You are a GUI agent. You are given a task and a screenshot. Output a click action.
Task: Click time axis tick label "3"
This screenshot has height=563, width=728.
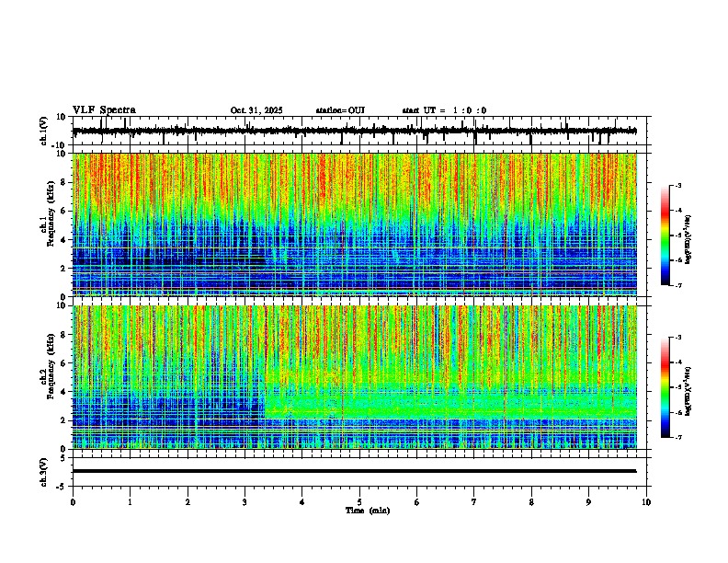245,502
